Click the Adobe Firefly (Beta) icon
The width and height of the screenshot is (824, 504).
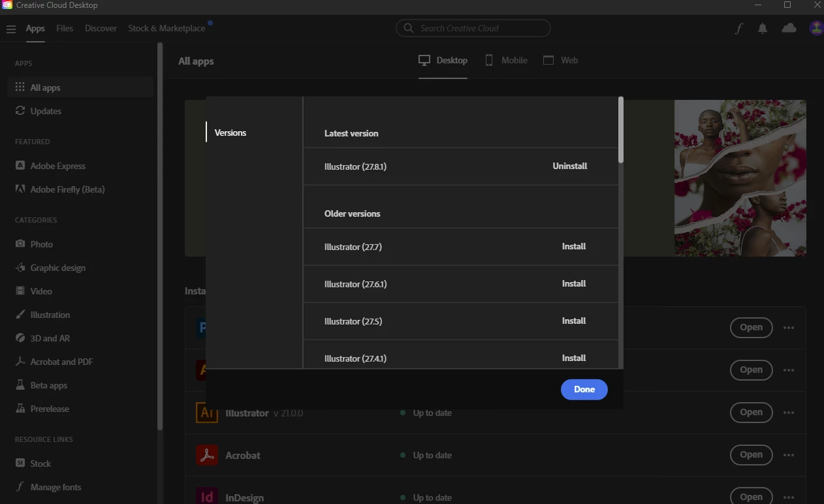pyautogui.click(x=20, y=189)
